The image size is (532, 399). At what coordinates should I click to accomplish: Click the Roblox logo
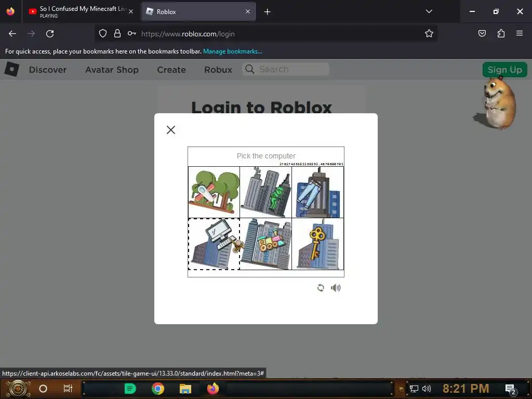(x=12, y=69)
